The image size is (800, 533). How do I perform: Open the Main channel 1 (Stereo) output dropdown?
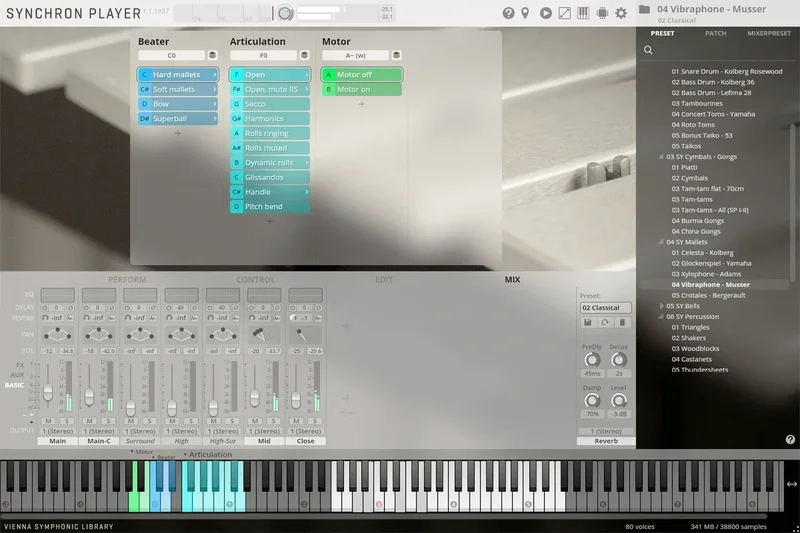point(58,431)
